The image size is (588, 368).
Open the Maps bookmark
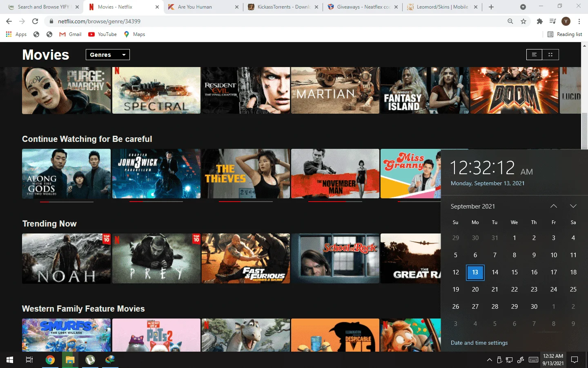tap(134, 34)
